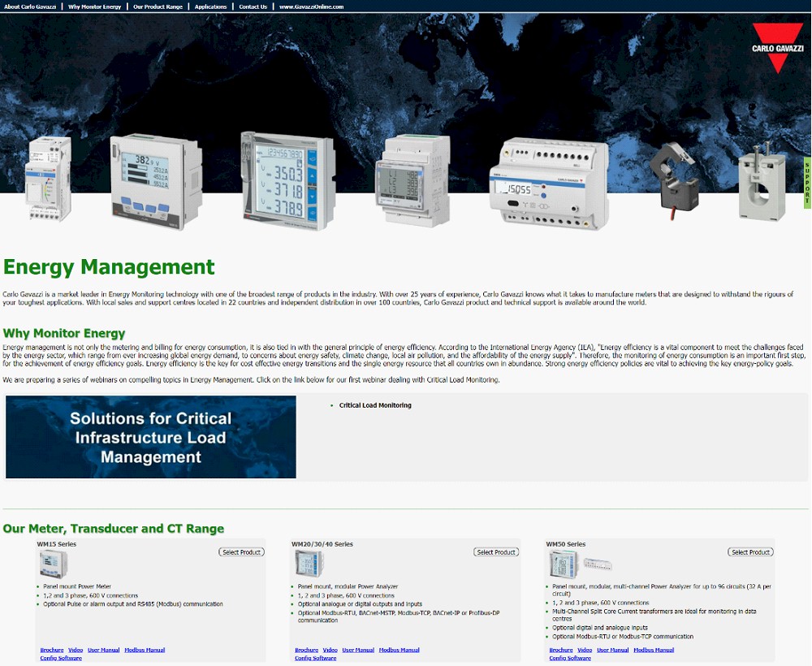The image size is (812, 666).
Task: Select Applications in the top navigation
Action: [211, 6]
